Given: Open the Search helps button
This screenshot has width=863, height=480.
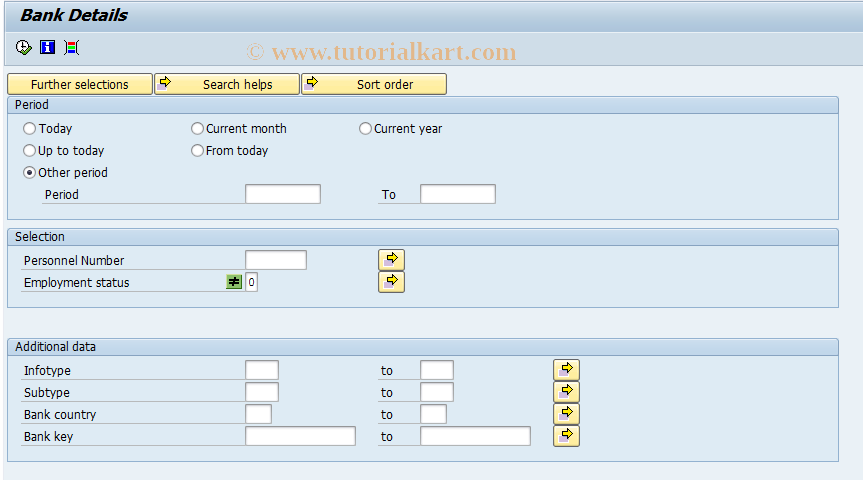Looking at the screenshot, I should click(x=227, y=84).
